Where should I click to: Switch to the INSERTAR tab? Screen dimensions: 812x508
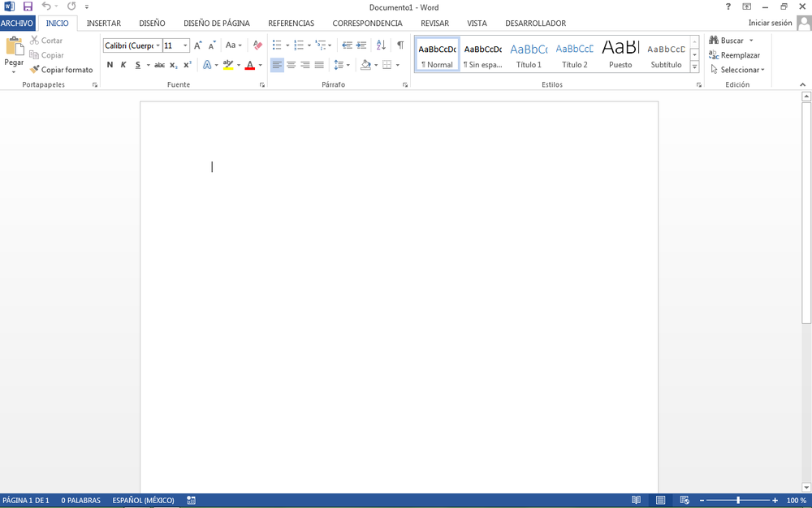point(103,24)
